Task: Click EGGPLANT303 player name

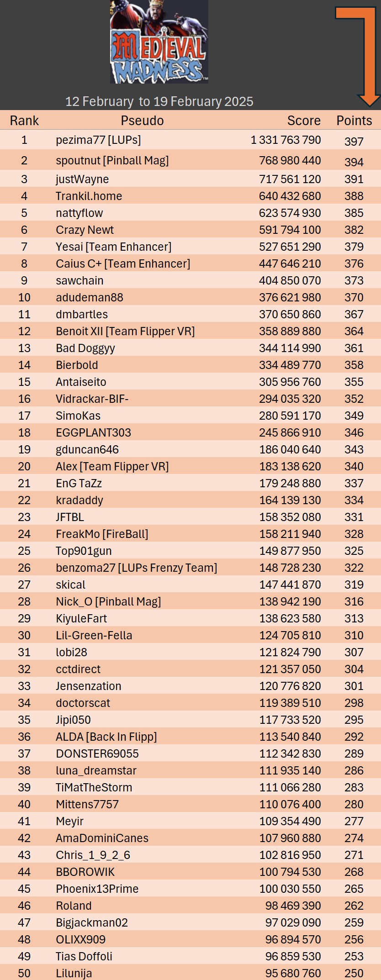Action: pos(93,432)
